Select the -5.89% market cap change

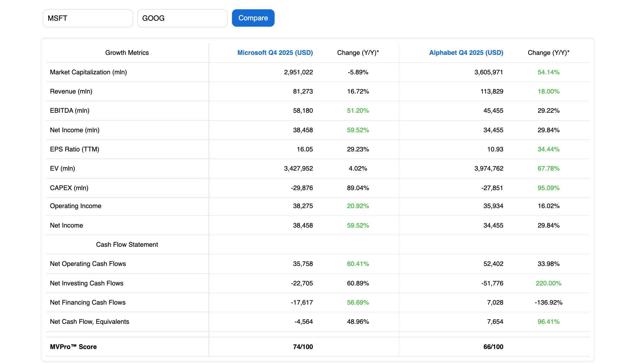358,72
